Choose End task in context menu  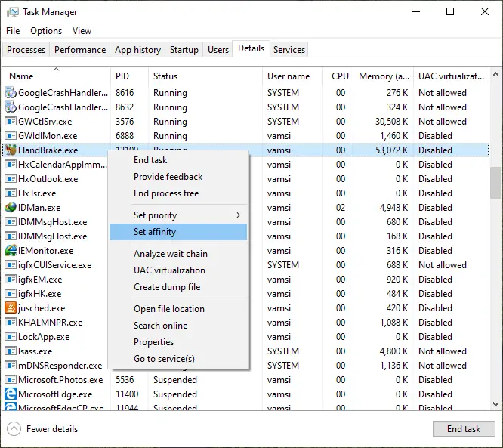click(x=178, y=160)
